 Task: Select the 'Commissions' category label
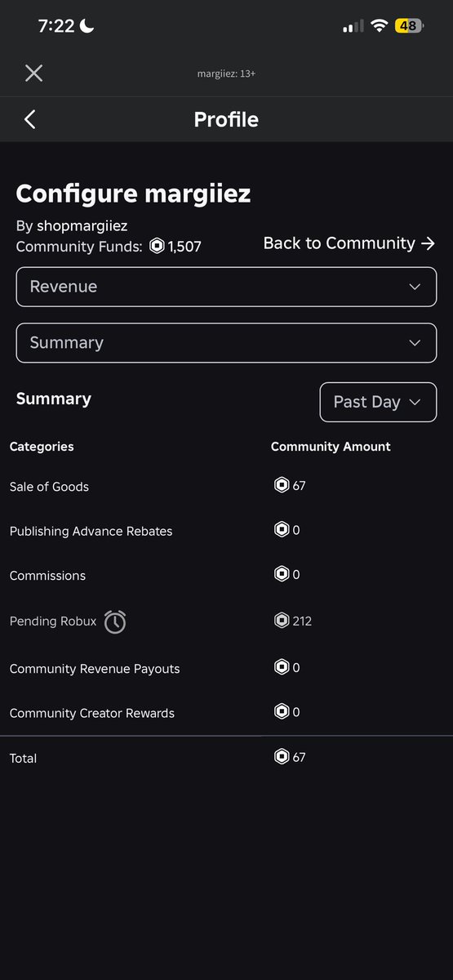tap(47, 576)
